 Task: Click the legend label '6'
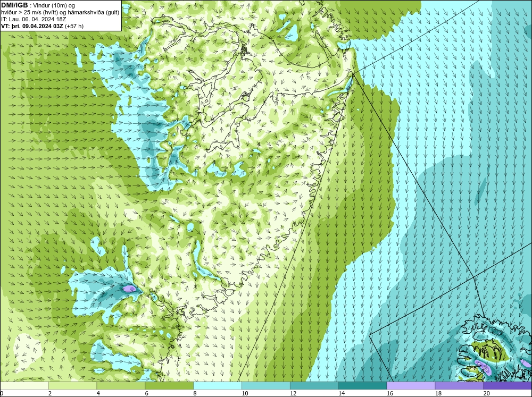(x=147, y=393)
